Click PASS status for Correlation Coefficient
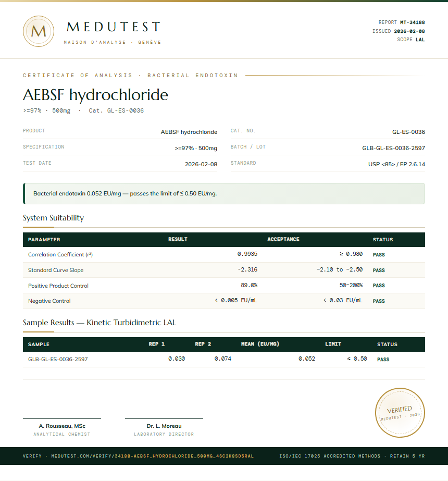The image size is (448, 481). pyautogui.click(x=379, y=255)
